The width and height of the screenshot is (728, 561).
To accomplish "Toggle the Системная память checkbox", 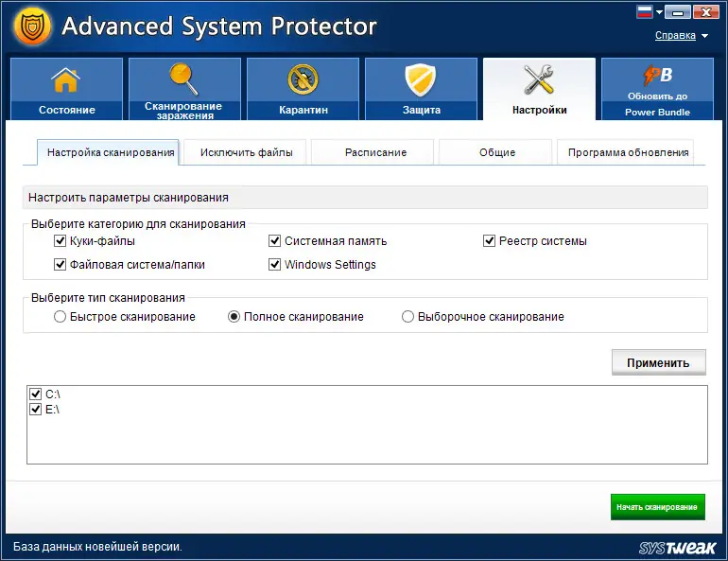I will click(275, 240).
